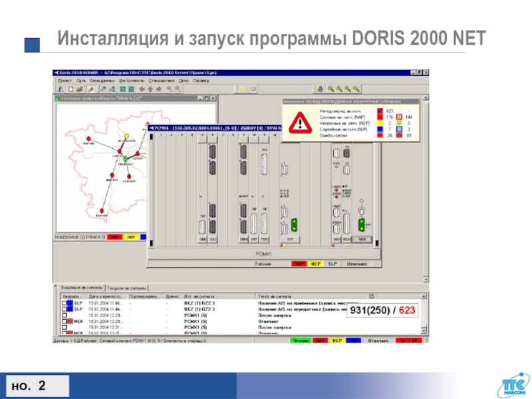Click the yellow NEP indicator under the Prague map
532x399 pixels.
[131, 237]
